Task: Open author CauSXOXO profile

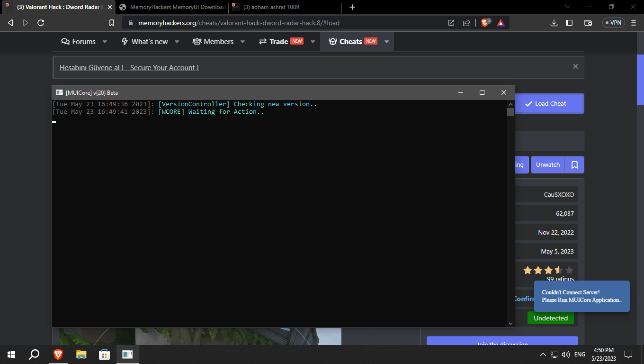Action: [559, 195]
